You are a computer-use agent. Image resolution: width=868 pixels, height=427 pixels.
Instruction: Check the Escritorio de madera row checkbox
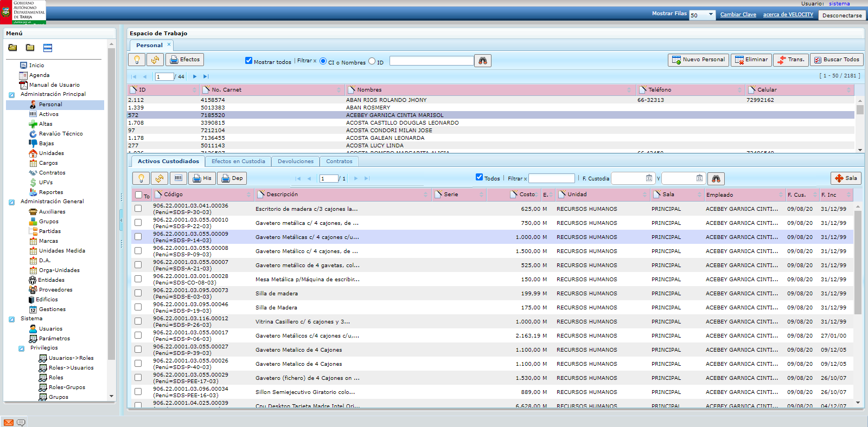(138, 208)
